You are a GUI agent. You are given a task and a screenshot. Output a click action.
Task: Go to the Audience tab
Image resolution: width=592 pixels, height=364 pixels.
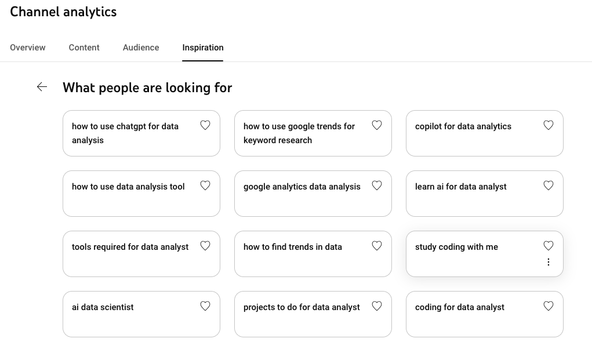(141, 48)
